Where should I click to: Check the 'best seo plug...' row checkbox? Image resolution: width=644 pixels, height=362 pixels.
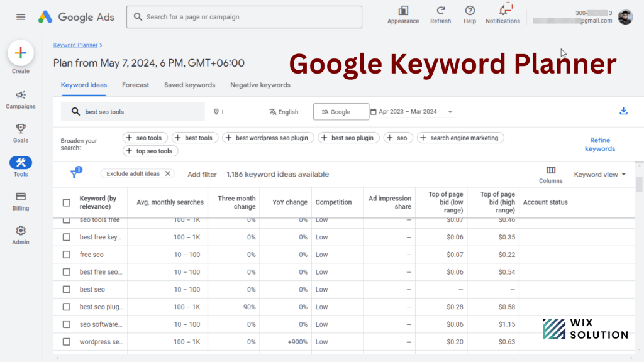67,307
